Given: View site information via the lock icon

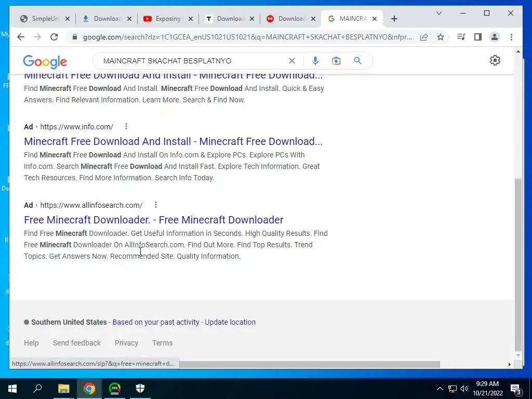Looking at the screenshot, I should pos(75,37).
